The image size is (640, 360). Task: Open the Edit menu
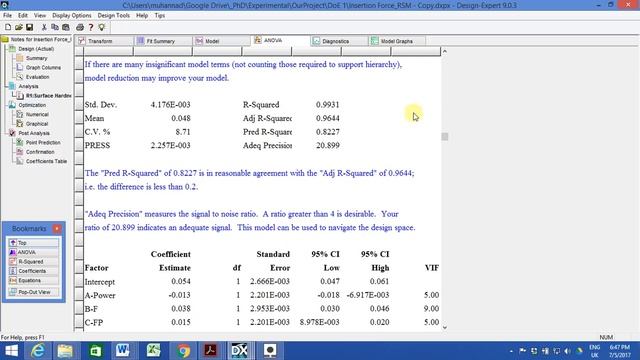pyautogui.click(x=23, y=16)
